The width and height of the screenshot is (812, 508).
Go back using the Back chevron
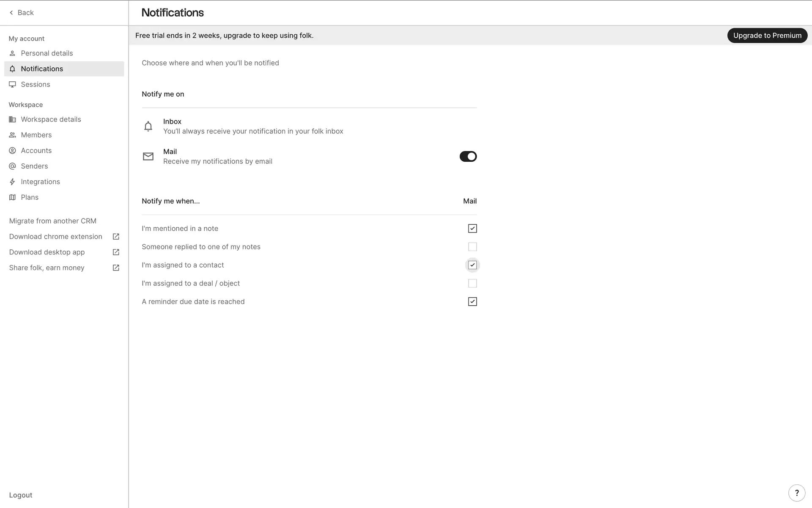click(x=12, y=13)
